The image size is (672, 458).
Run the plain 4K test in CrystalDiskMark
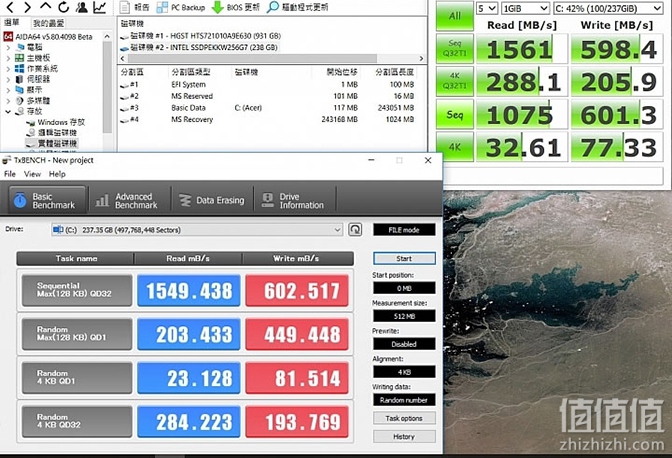click(x=455, y=147)
